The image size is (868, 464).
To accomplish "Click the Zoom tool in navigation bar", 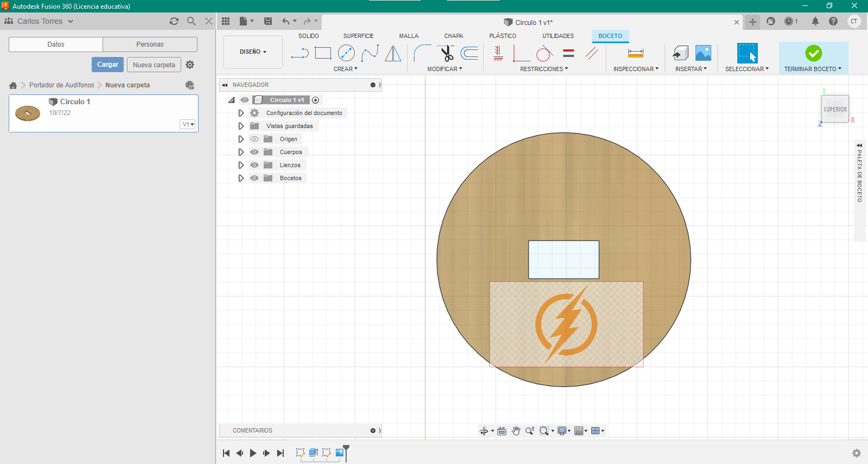I will (530, 431).
